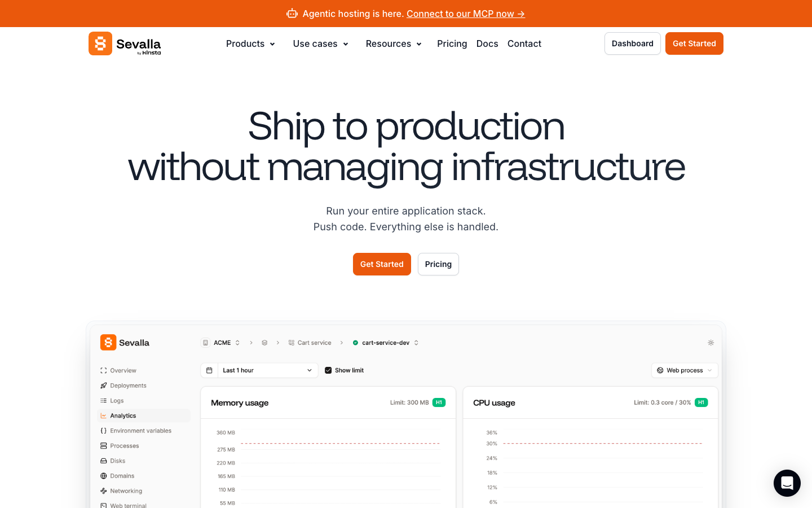
Task: Click the header Get Started button
Action: coord(694,43)
